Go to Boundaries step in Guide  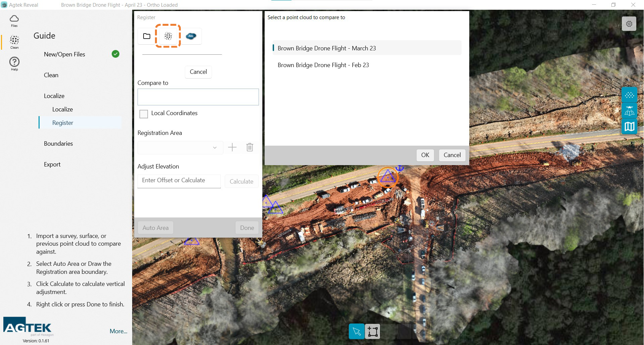click(x=58, y=144)
